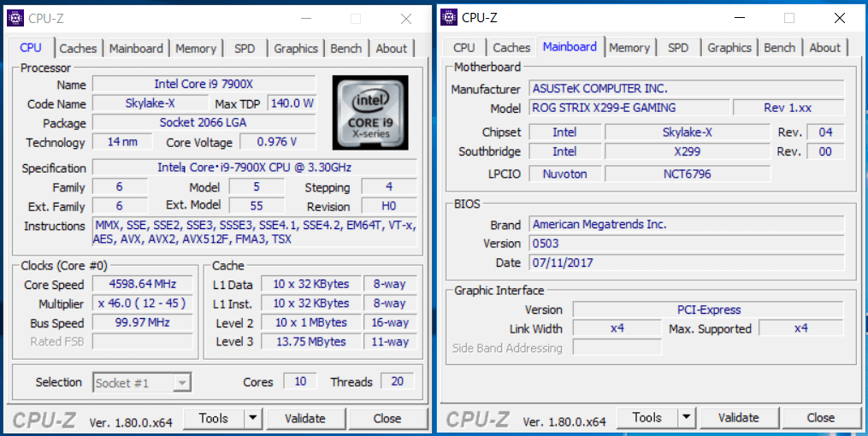This screenshot has height=436, width=868.
Task: Click the CPU-Z app icon in left window title bar
Action: pyautogui.click(x=15, y=18)
